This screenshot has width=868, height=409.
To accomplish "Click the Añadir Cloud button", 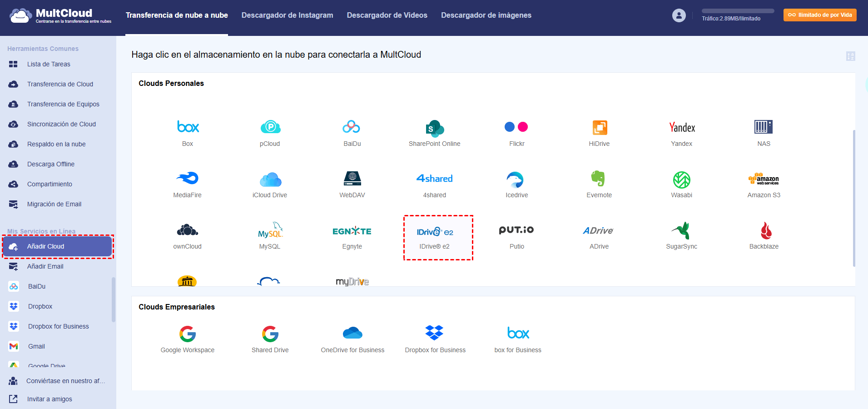I will [x=58, y=246].
